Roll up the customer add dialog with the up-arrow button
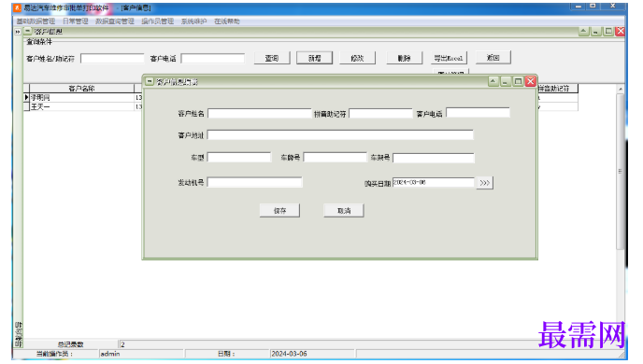 (493, 81)
